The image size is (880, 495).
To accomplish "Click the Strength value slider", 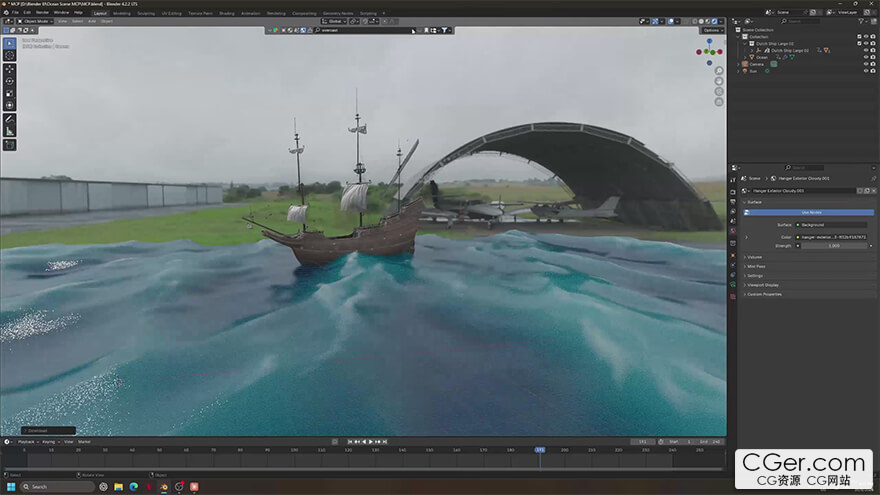I will [834, 246].
